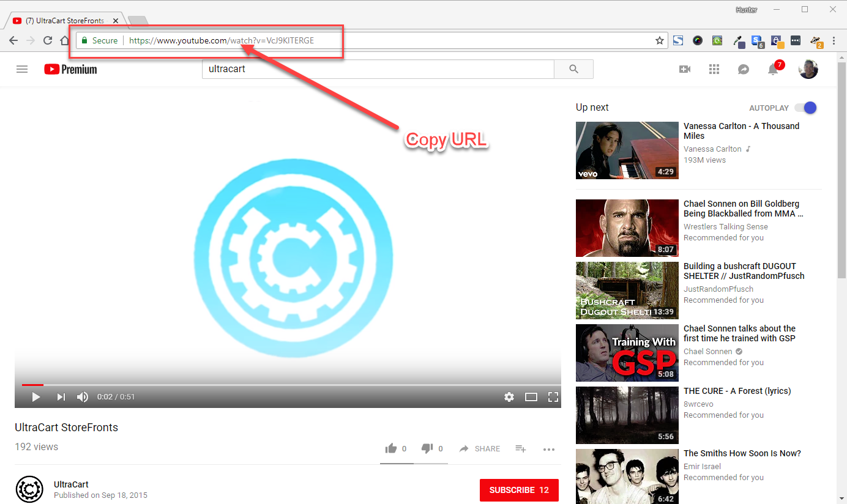Reload the page with the refresh icon

pyautogui.click(x=48, y=41)
